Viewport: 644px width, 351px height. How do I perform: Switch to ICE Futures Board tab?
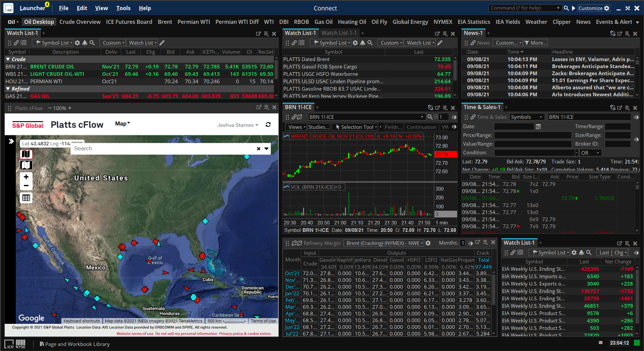click(x=129, y=22)
